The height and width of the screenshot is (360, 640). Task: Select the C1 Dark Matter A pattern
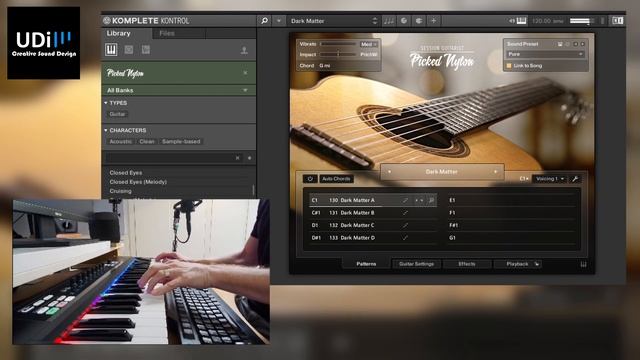pyautogui.click(x=373, y=200)
